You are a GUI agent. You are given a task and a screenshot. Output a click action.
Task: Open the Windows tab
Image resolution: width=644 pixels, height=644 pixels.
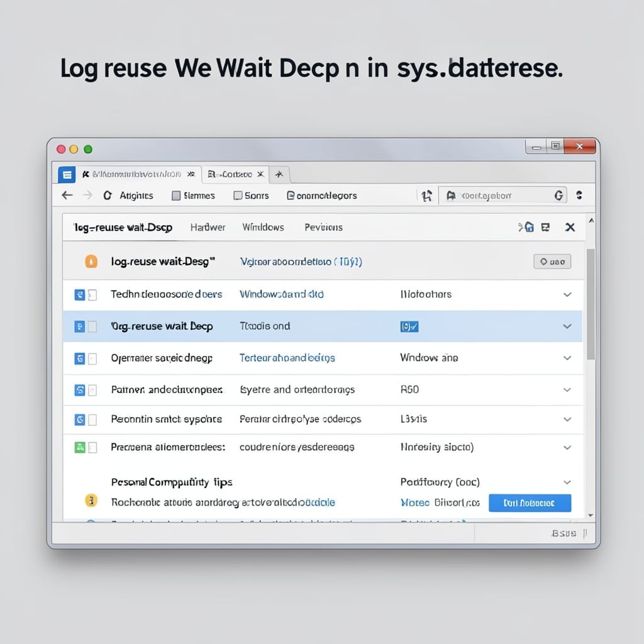click(263, 227)
